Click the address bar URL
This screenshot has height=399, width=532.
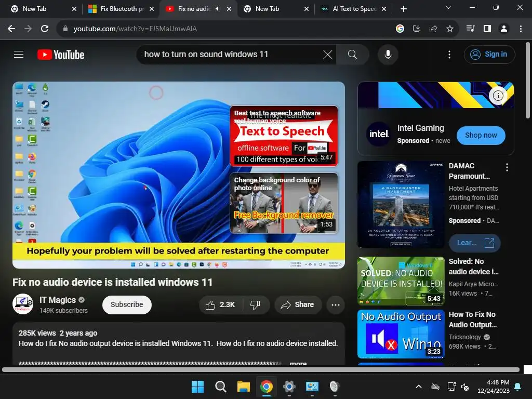(x=135, y=29)
